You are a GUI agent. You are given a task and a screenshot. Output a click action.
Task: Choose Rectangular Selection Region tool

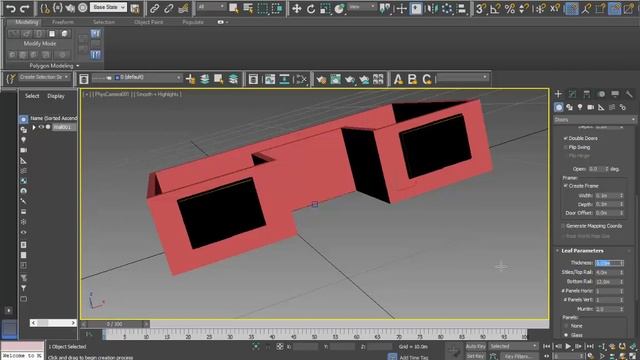tap(262, 8)
